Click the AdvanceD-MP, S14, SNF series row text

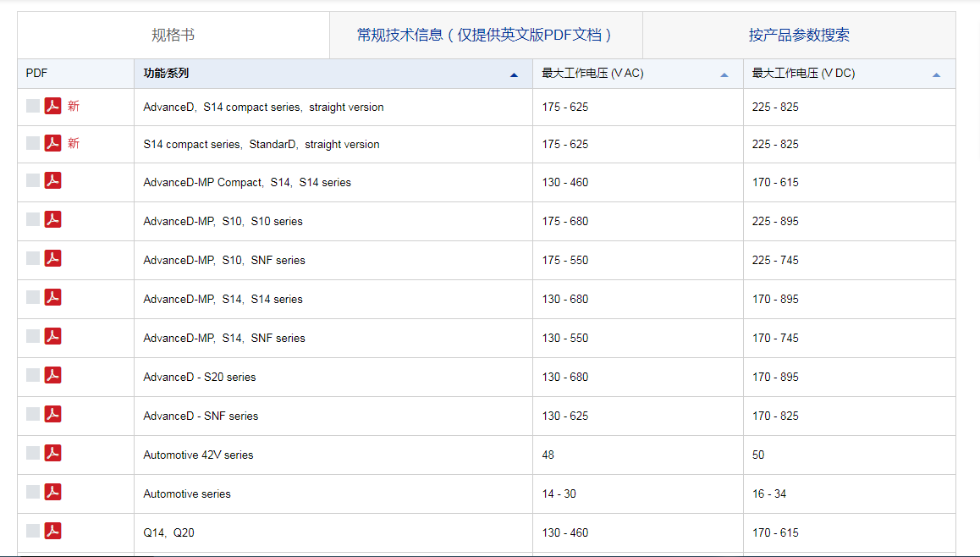tap(224, 338)
